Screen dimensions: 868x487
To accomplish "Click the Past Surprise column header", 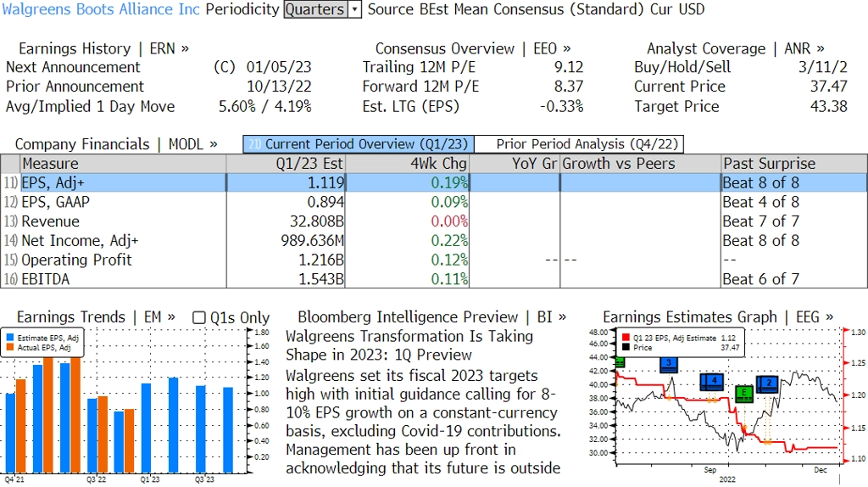I will [794, 164].
